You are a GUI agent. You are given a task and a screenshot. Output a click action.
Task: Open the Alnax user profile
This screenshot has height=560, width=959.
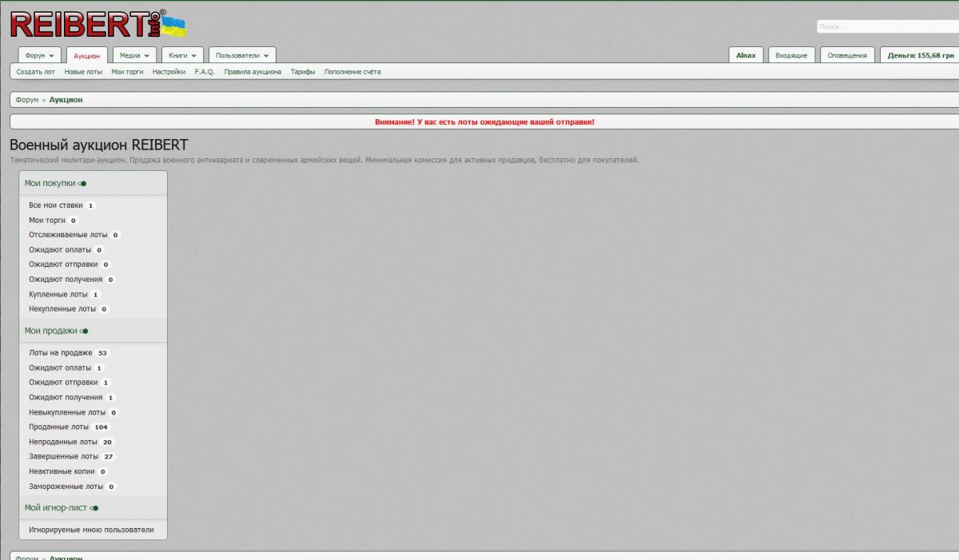746,55
